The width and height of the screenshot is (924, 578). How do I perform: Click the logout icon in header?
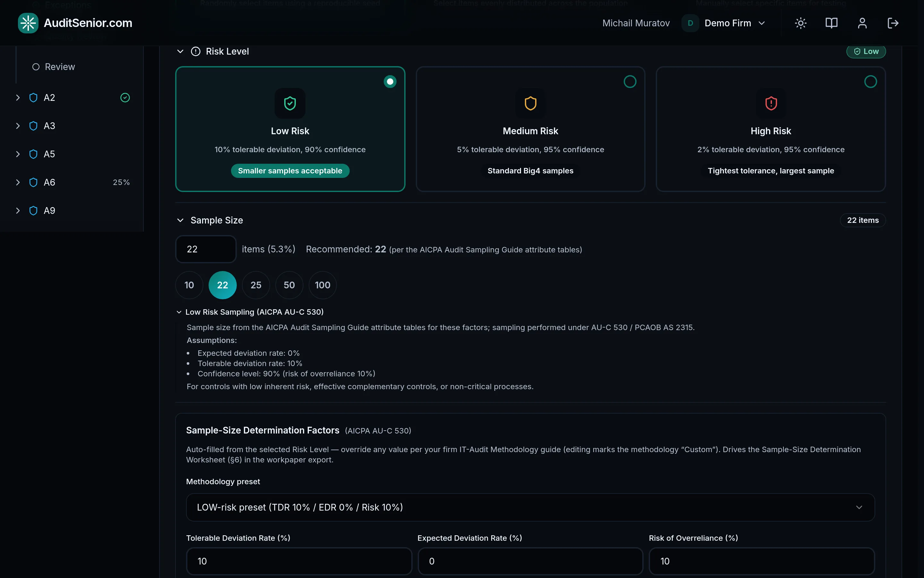click(x=893, y=23)
